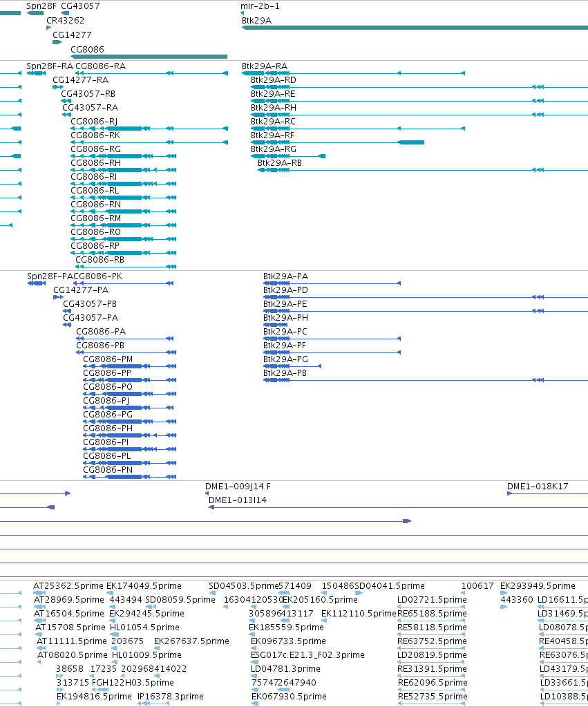
Task: Select the CG14277 gene label
Action: pos(72,35)
